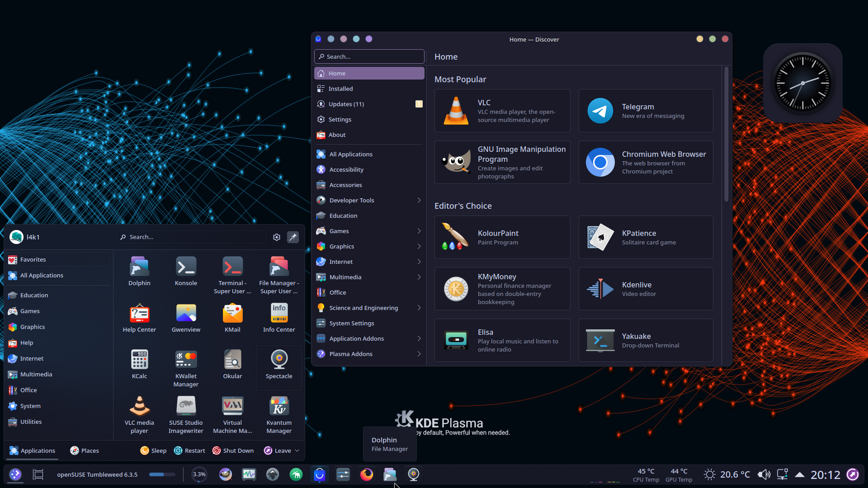Launch Inkscape from the taskbar
Image resolution: width=868 pixels, height=488 pixels.
(273, 474)
